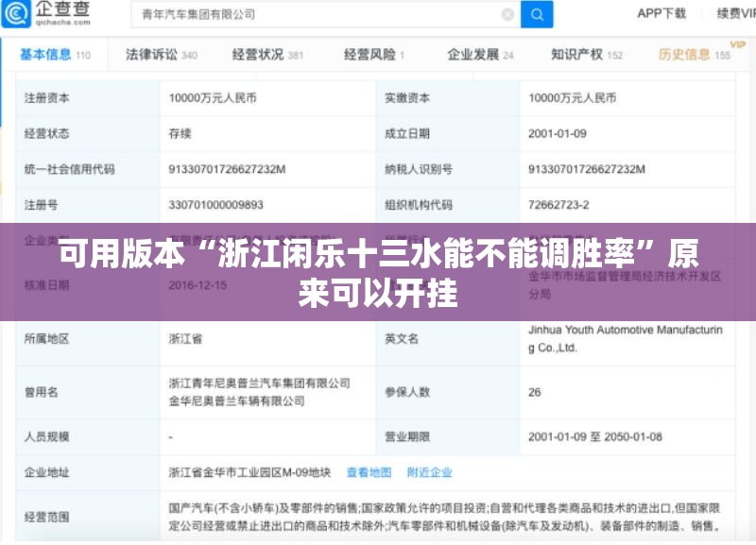756x545 pixels.
Task: Select the 实缴资本 value 10000万元人民币
Action: [573, 98]
